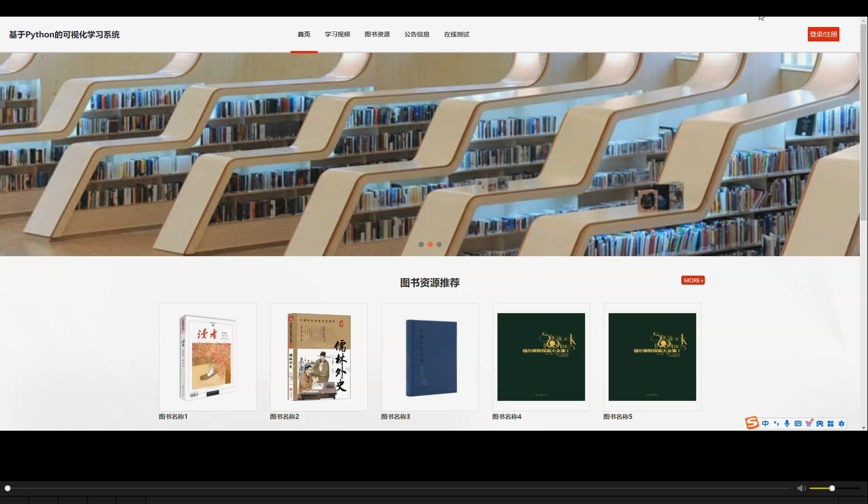Viewport: 868px width, 504px height.
Task: Click the Sogou game center icon
Action: pos(819,423)
